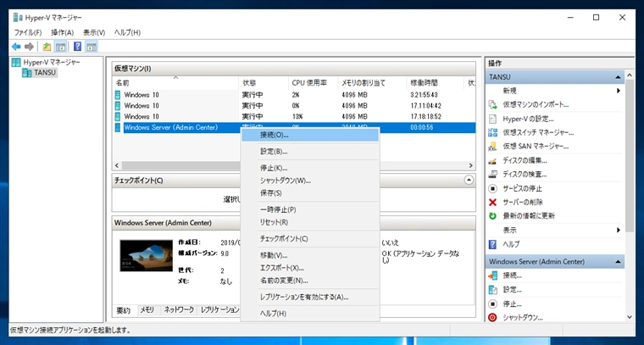
Task: Open the ファイル(F) menu
Action: click(28, 32)
